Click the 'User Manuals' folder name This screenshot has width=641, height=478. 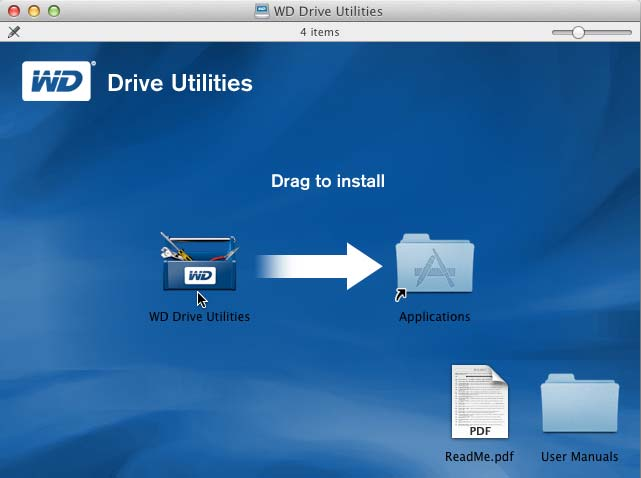[580, 456]
